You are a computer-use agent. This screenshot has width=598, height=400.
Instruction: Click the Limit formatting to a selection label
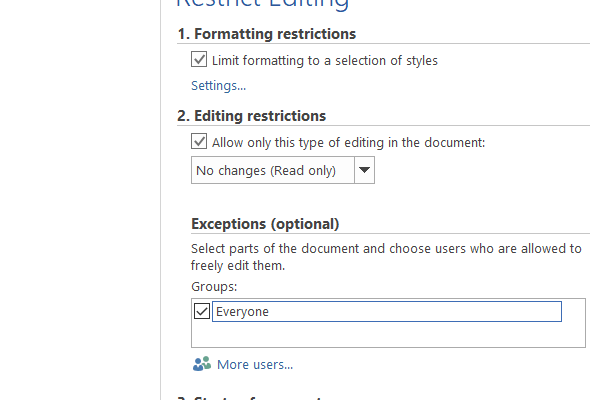click(325, 61)
